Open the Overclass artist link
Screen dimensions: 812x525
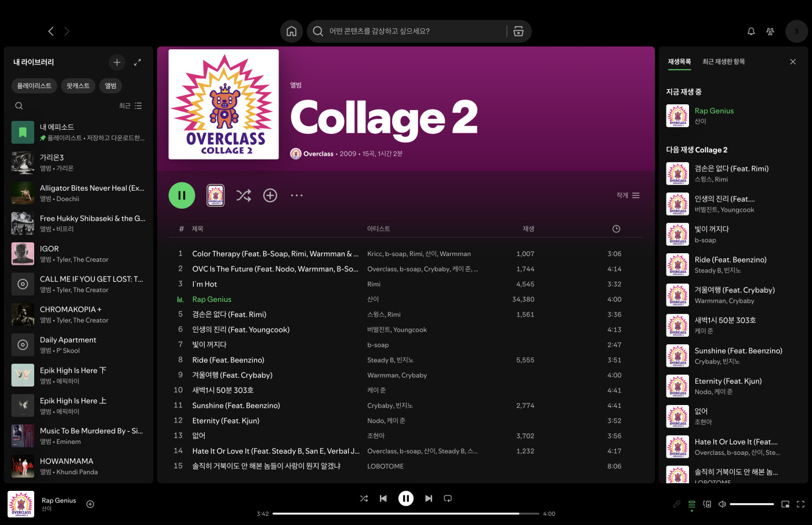pyautogui.click(x=318, y=154)
